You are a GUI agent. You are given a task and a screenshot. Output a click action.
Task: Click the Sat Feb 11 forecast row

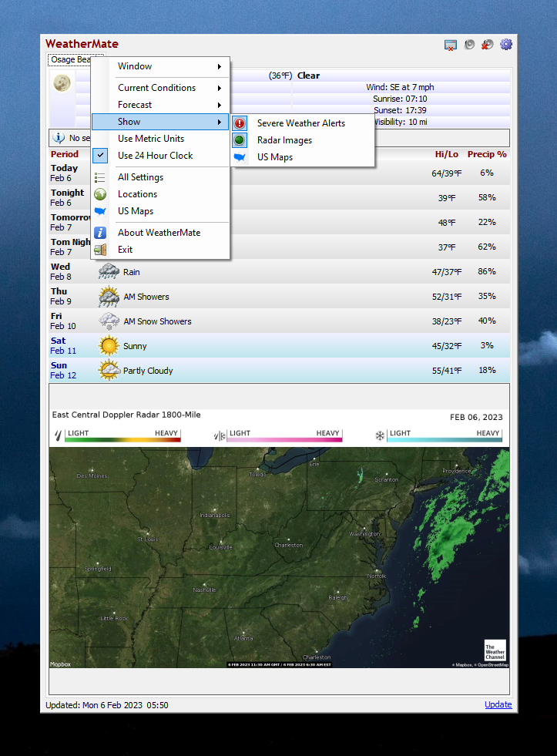pyautogui.click(x=280, y=346)
